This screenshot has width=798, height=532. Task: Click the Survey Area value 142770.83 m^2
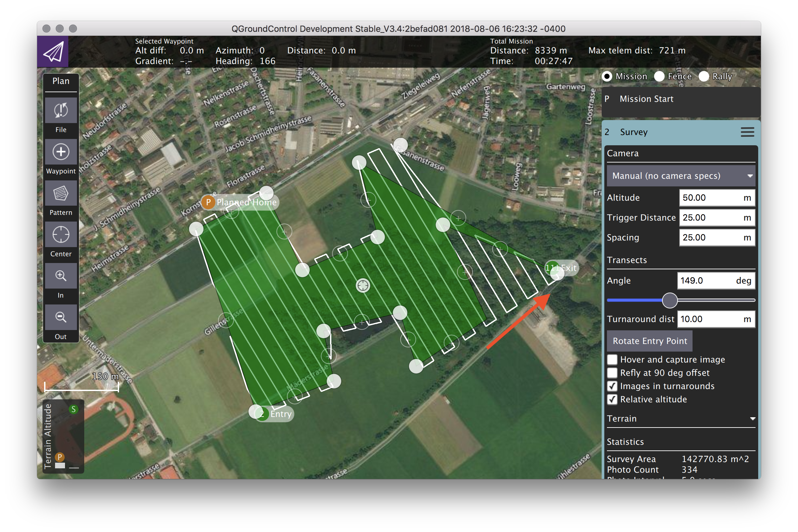tap(715, 459)
